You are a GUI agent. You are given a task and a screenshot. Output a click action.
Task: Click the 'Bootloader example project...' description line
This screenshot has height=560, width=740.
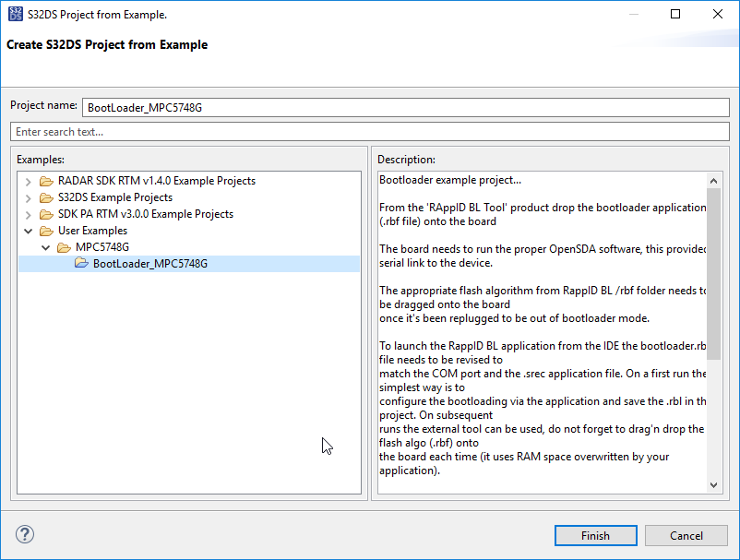tap(450, 180)
